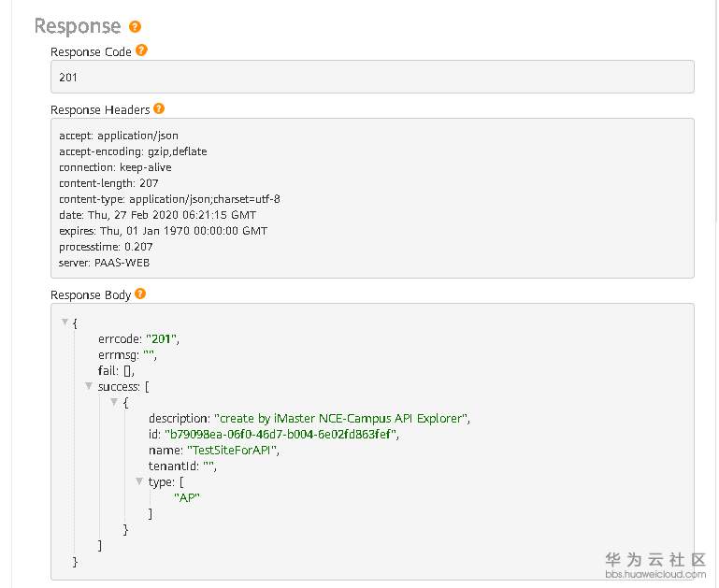Screen dimensions: 719x588
Task: Open the Response Code help icon
Action: (x=141, y=50)
